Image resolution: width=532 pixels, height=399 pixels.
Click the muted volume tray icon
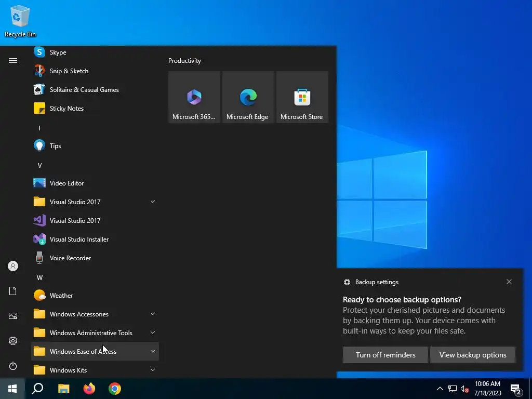pyautogui.click(x=465, y=389)
